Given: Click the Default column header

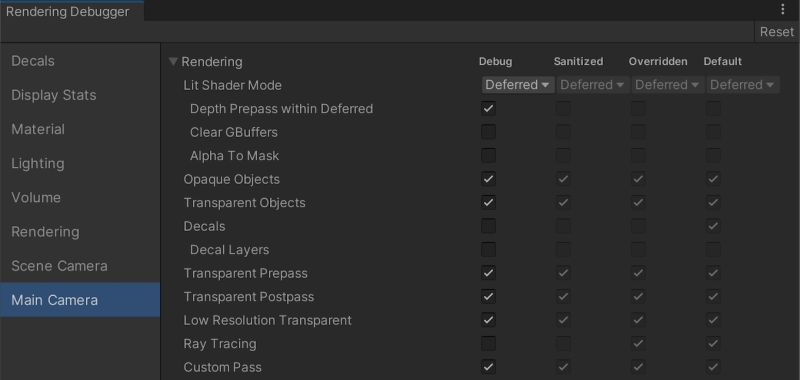Looking at the screenshot, I should 722,61.
